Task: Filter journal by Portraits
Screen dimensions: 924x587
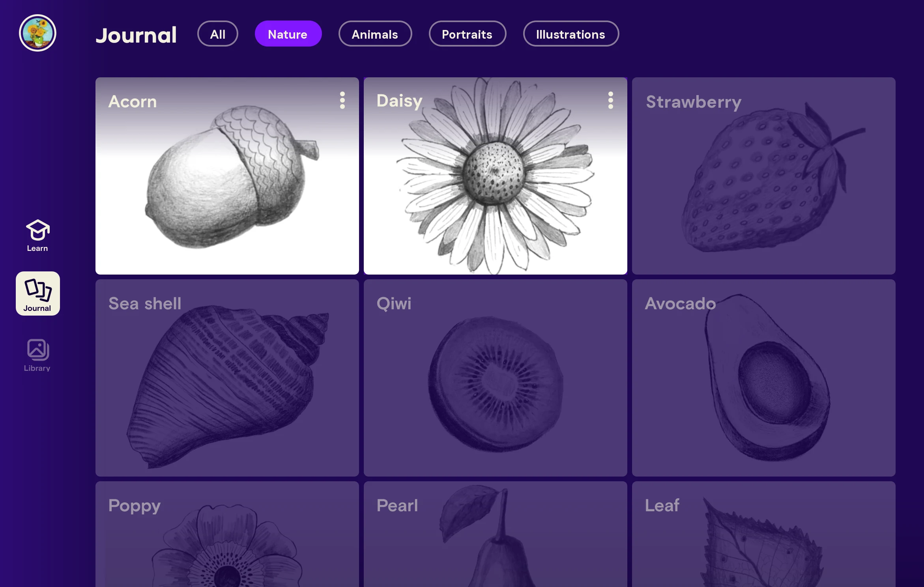Action: coord(468,34)
